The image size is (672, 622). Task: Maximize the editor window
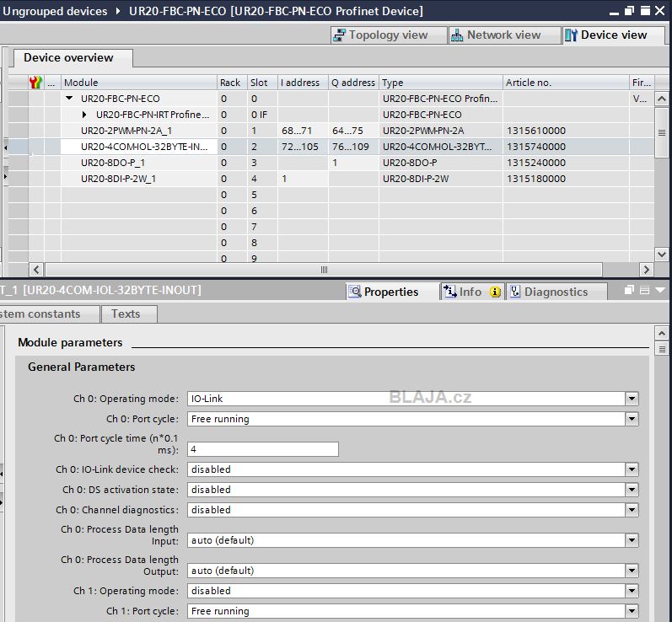pyautogui.click(x=644, y=11)
